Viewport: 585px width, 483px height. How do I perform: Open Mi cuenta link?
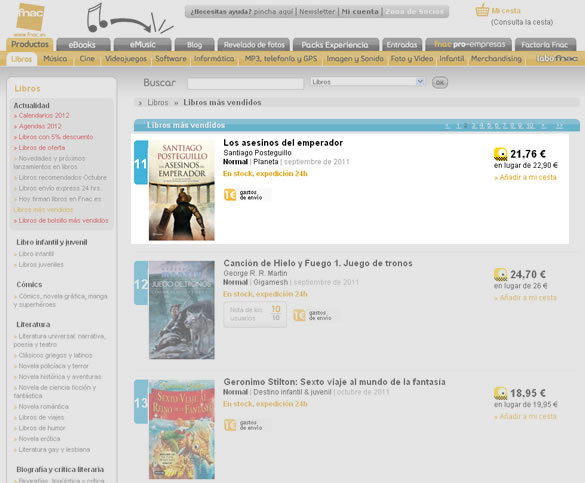coord(360,12)
